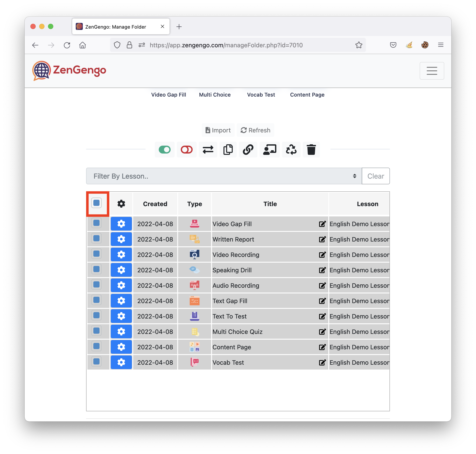Viewport: 476px width, 454px height.
Task: Click the red disable toggle icon
Action: tap(186, 150)
